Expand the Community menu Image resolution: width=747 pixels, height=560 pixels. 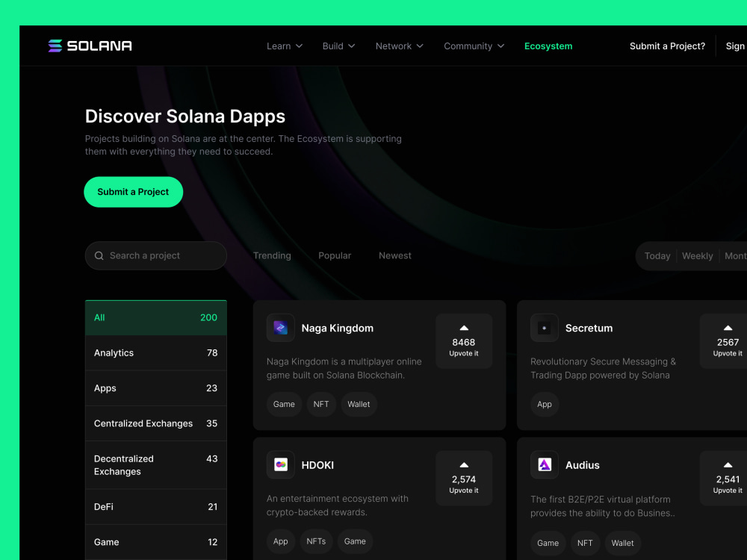(474, 46)
